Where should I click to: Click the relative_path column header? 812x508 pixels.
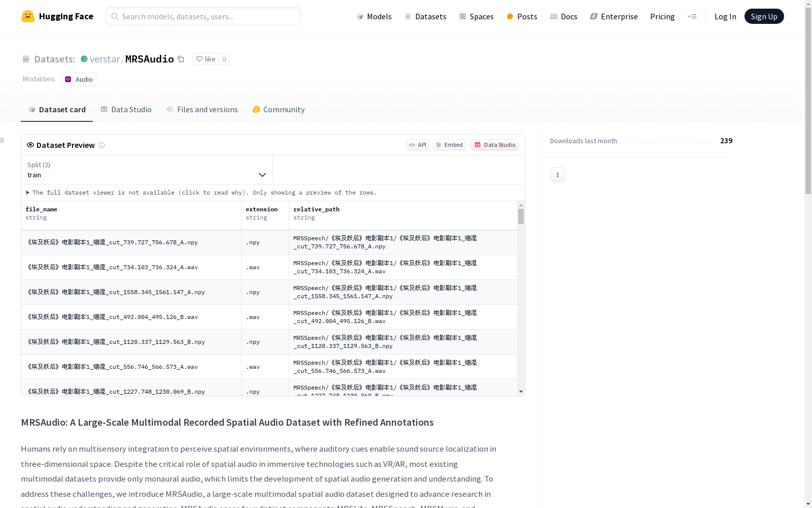click(403, 215)
